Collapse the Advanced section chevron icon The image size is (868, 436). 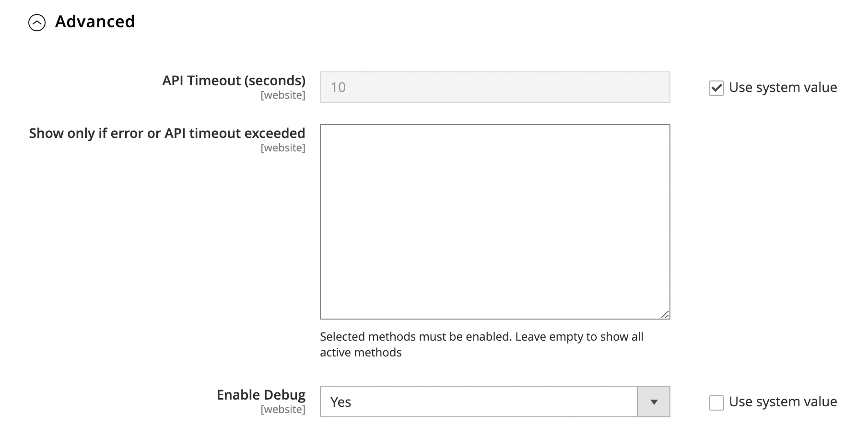coord(37,23)
